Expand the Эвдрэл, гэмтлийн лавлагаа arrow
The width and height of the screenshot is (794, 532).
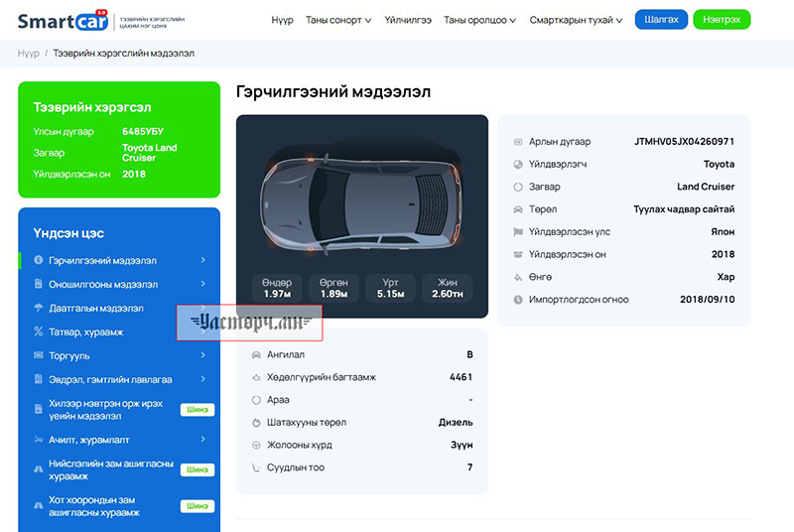pyautogui.click(x=202, y=379)
